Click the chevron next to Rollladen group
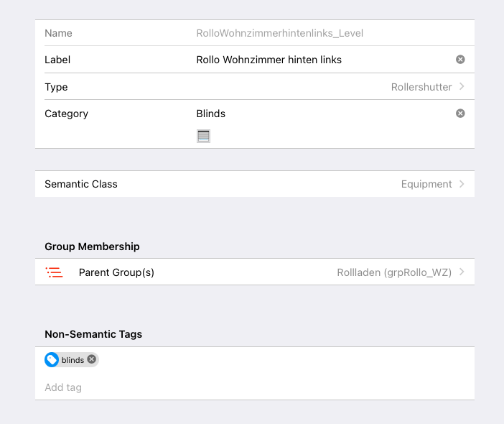Image resolution: width=504 pixels, height=424 pixels. click(x=462, y=272)
